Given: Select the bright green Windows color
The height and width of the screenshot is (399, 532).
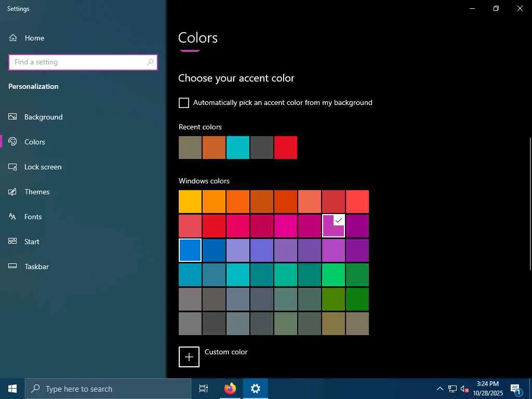Looking at the screenshot, I should (334, 275).
